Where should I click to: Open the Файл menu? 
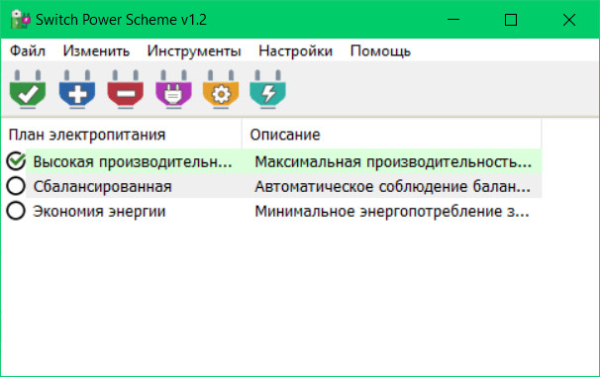pos(28,51)
